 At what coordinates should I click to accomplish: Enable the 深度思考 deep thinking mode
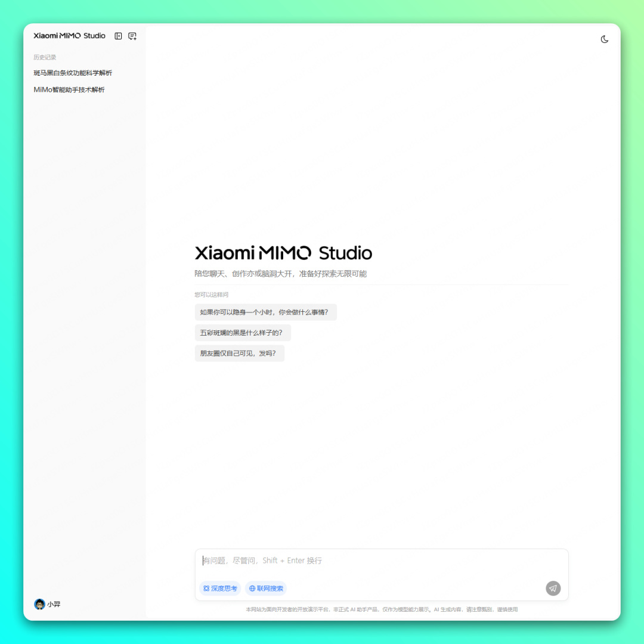(220, 589)
